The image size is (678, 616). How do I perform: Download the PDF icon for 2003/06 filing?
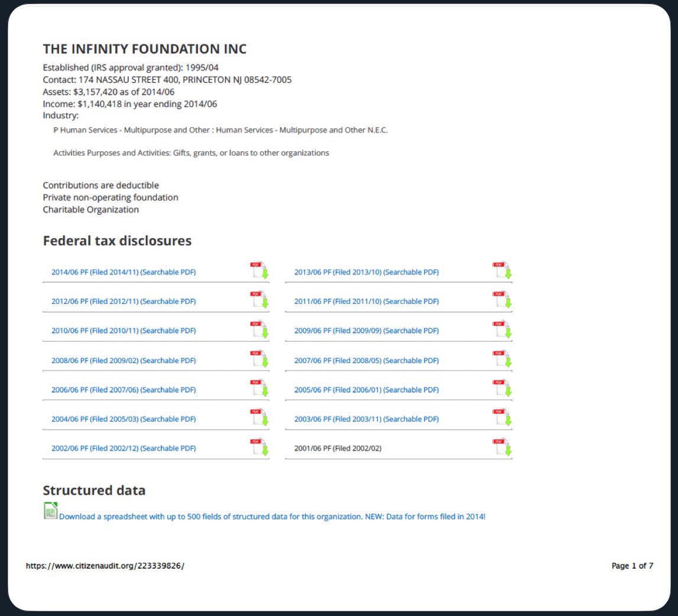502,417
